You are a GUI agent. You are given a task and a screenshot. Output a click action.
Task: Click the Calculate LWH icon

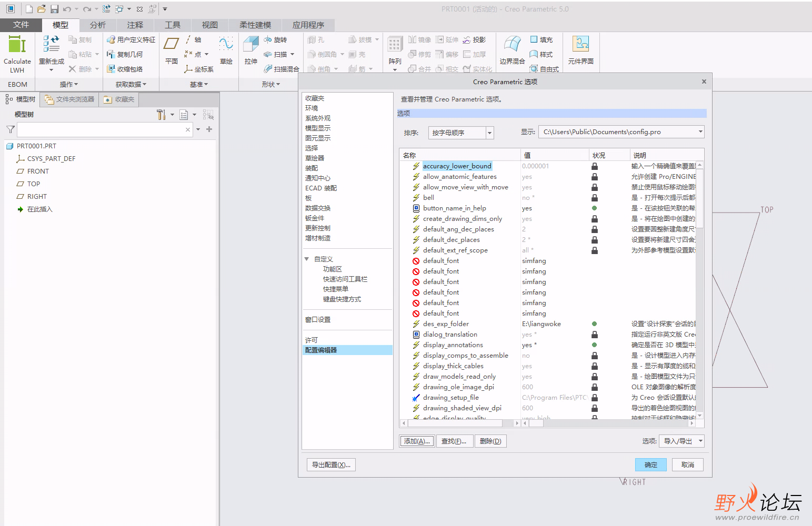coord(17,44)
